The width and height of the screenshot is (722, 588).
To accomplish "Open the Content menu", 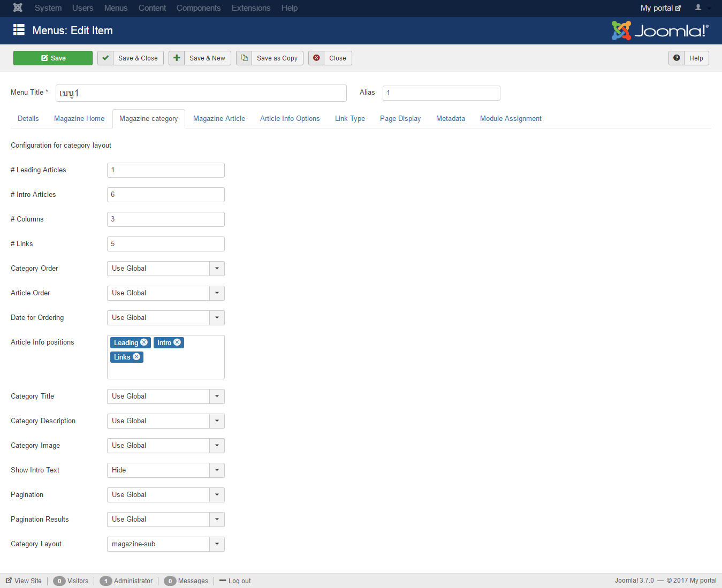I will pos(153,8).
